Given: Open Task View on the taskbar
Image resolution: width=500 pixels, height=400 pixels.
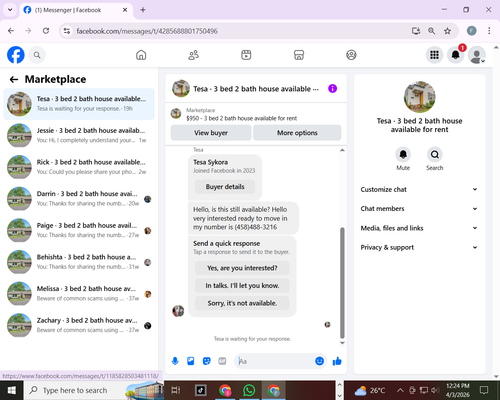Looking at the screenshot, I should pyautogui.click(x=176, y=390).
